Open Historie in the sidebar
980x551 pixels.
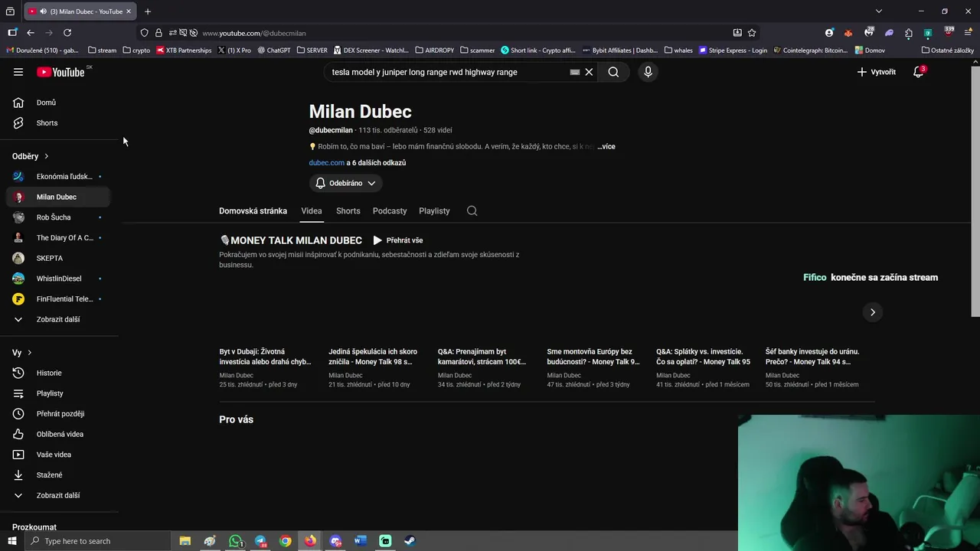coord(60,373)
